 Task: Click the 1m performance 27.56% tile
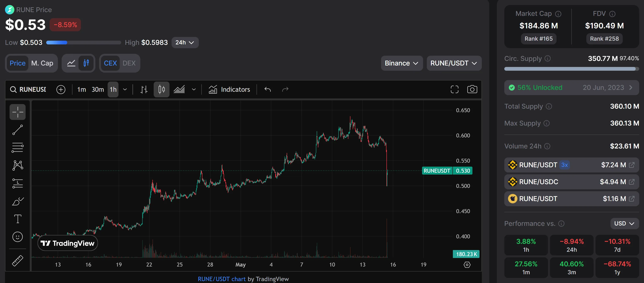[x=526, y=268]
